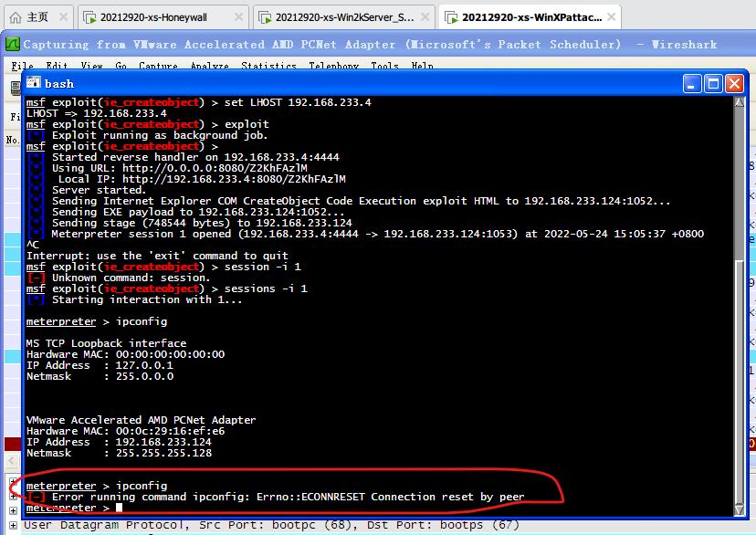The height and width of the screenshot is (535, 756).
Task: Open Wireshark's File menu
Action: 22,66
